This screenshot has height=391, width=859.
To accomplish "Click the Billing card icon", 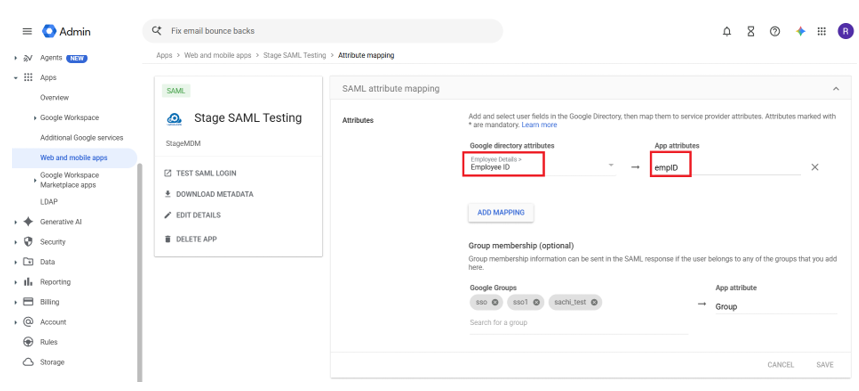I will pos(28,302).
